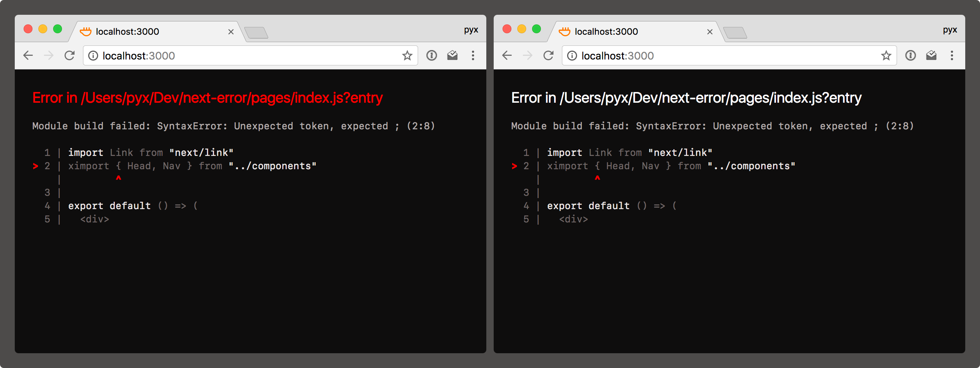Image resolution: width=980 pixels, height=368 pixels.
Task: Click site info icon in left address bar
Action: (93, 56)
